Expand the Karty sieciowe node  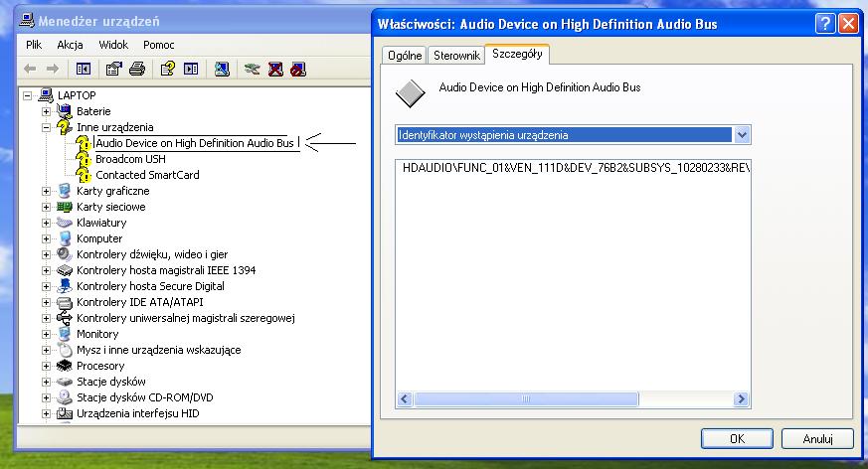pyautogui.click(x=47, y=208)
